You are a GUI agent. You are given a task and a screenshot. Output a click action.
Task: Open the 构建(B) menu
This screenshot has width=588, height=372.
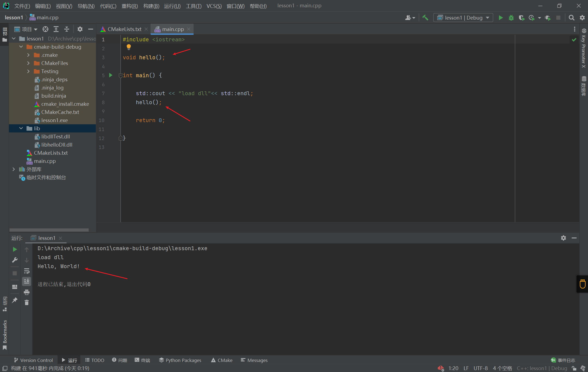(151, 6)
